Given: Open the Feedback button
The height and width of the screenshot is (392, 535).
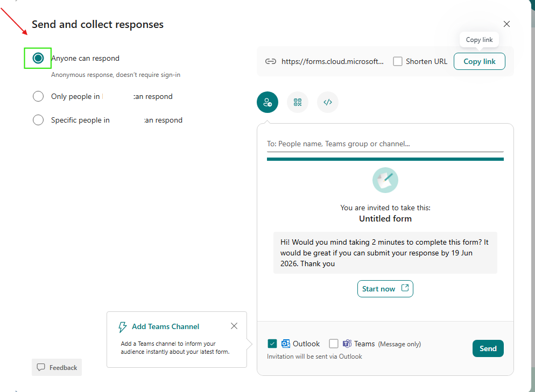Looking at the screenshot, I should click(x=57, y=367).
